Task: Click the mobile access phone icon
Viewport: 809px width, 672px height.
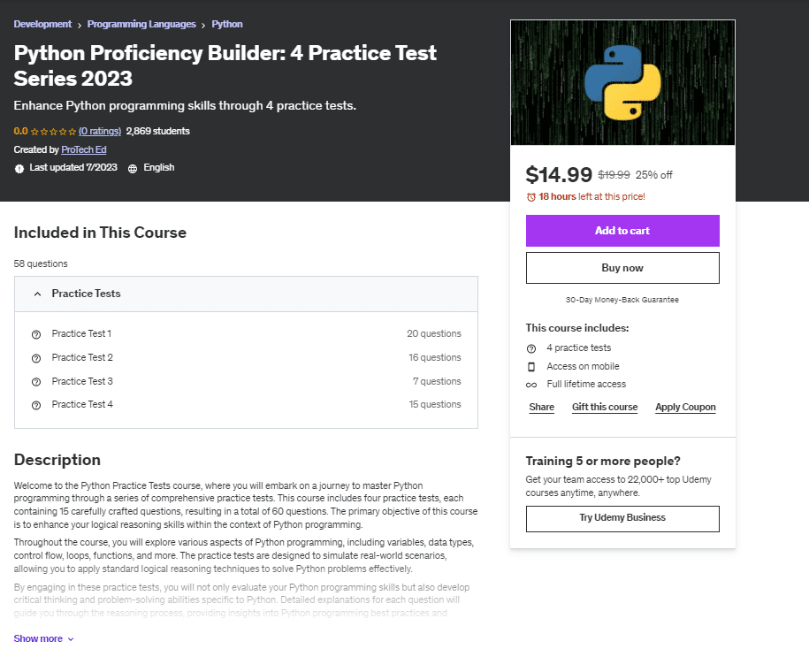Action: coord(531,367)
